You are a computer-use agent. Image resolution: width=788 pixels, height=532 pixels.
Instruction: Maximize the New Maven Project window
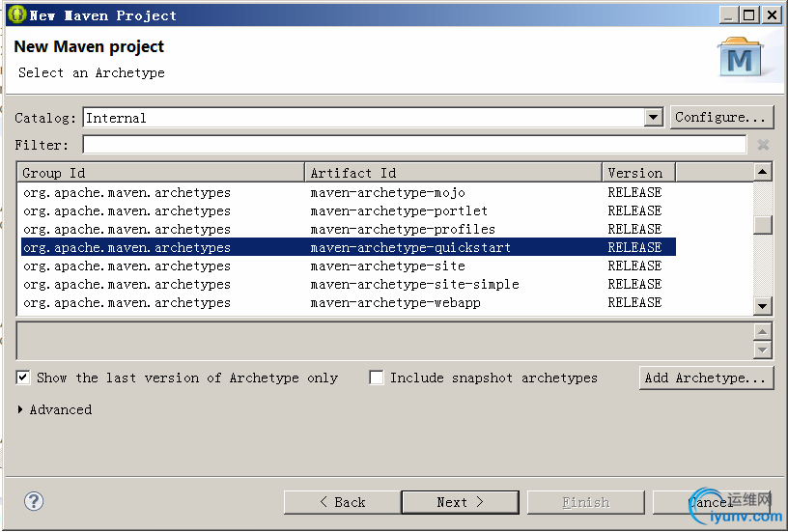click(748, 15)
